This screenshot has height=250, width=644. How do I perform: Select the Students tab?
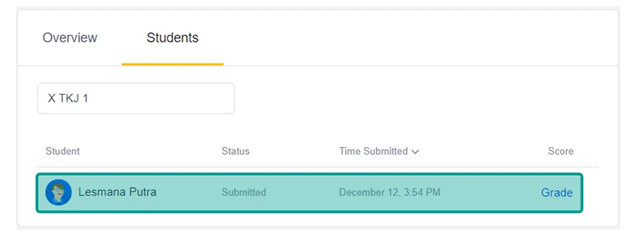coord(173,37)
